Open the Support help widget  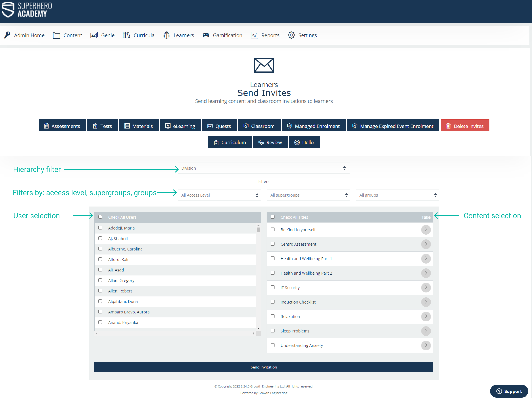pos(509,391)
